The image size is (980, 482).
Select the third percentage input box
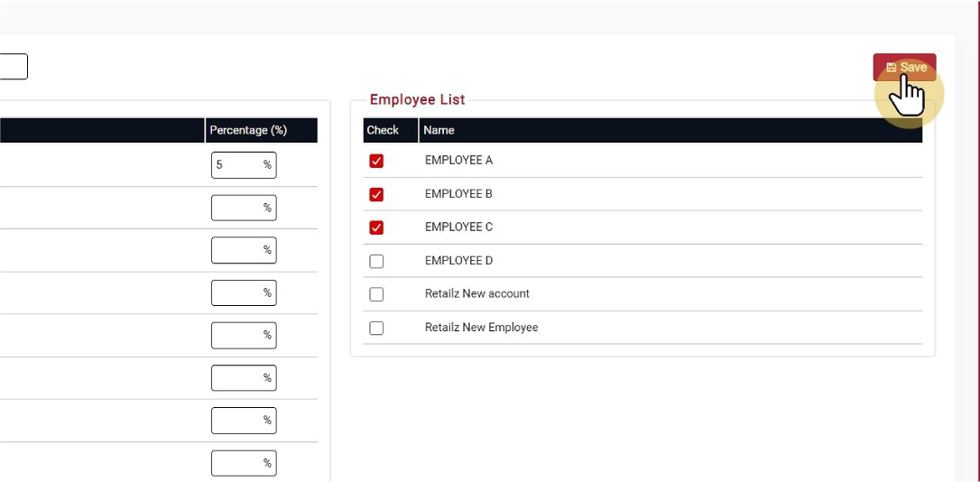click(237, 250)
